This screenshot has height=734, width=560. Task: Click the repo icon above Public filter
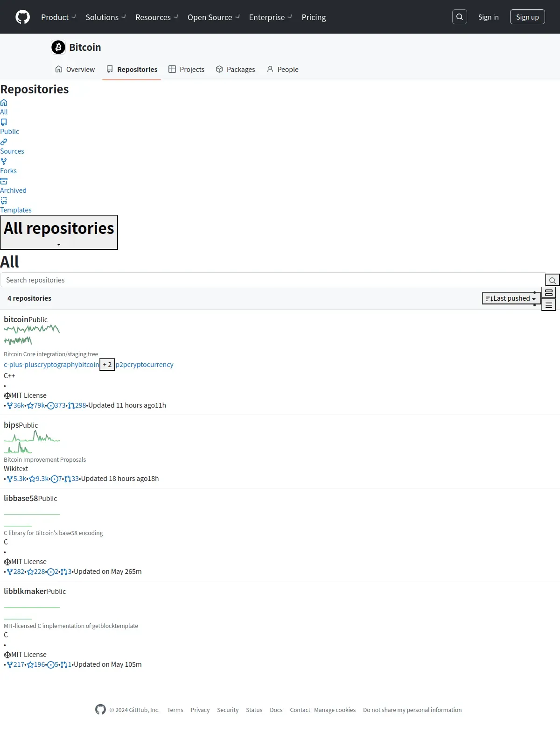(x=4, y=122)
